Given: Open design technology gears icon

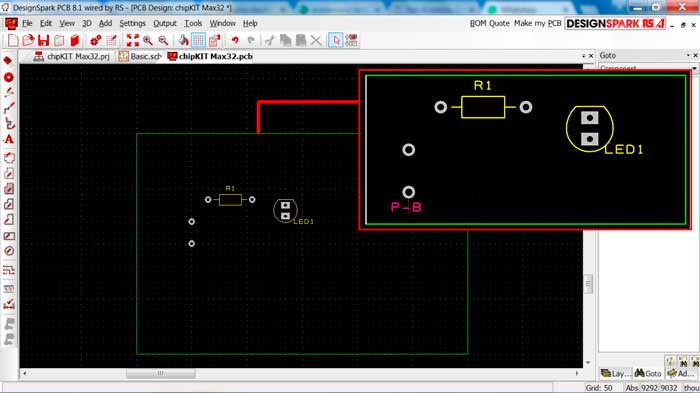Looking at the screenshot, I should coord(96,41).
